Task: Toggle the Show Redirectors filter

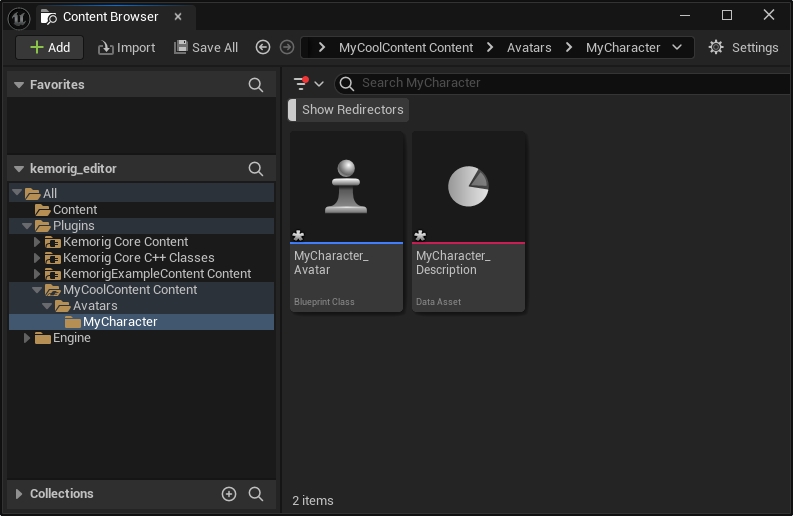Action: pyautogui.click(x=352, y=110)
